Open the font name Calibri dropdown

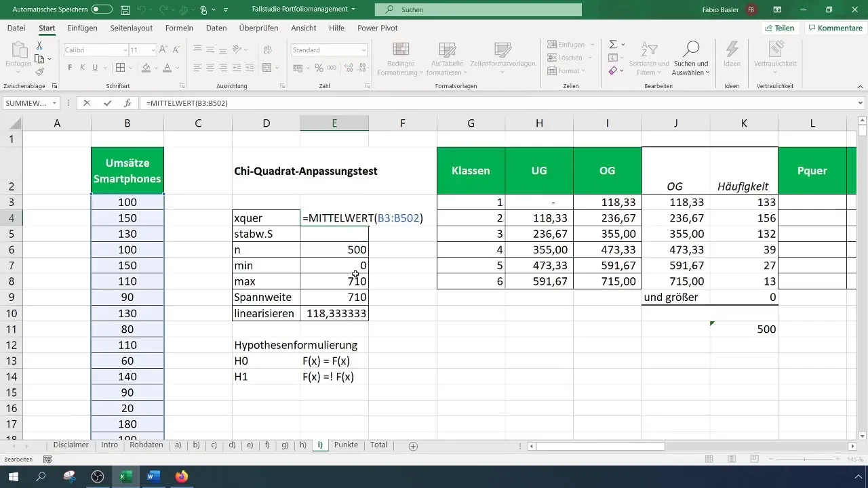point(125,50)
